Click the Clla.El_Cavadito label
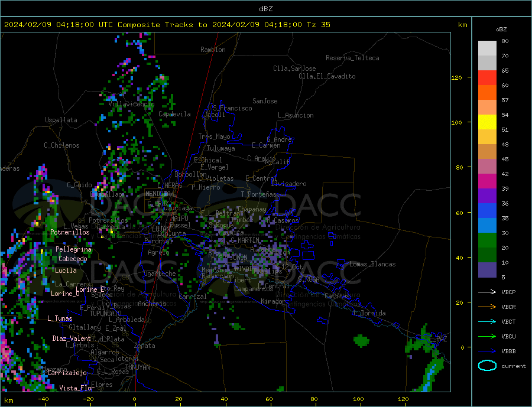Image resolution: width=532 pixels, height=407 pixels. click(327, 76)
